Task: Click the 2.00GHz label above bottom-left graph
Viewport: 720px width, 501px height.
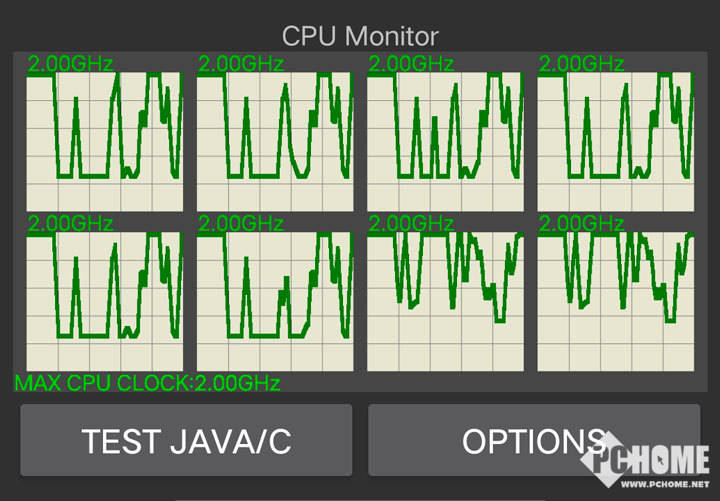Action: click(x=70, y=223)
